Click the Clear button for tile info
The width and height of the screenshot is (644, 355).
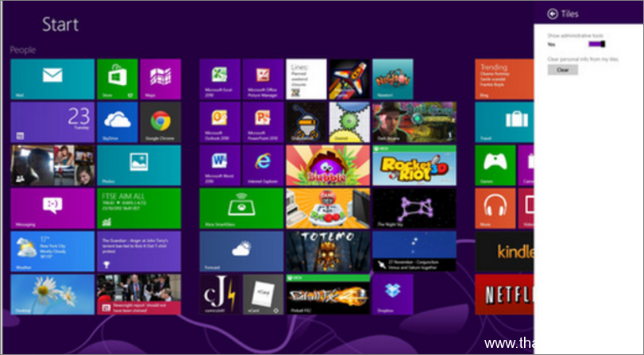pyautogui.click(x=562, y=70)
